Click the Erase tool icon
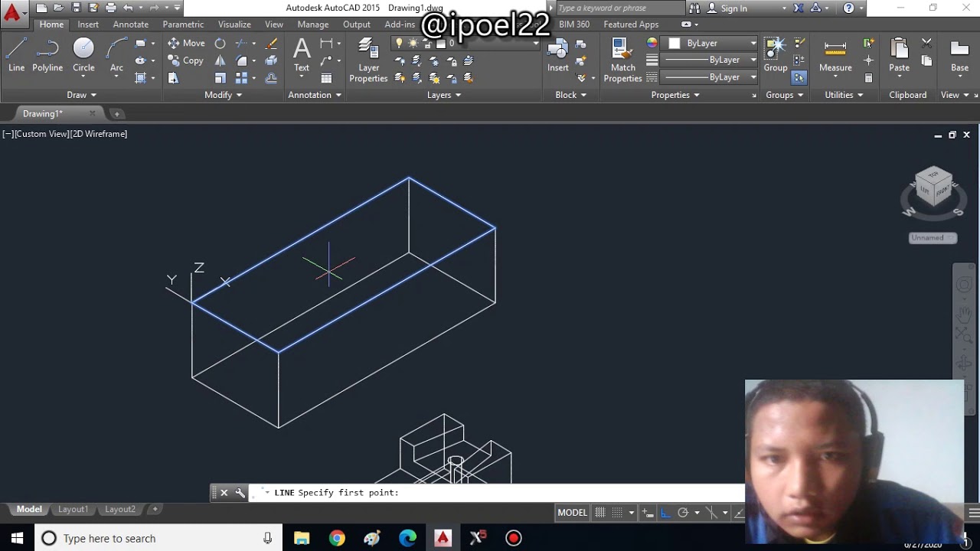This screenshot has width=980, height=551. tap(272, 43)
